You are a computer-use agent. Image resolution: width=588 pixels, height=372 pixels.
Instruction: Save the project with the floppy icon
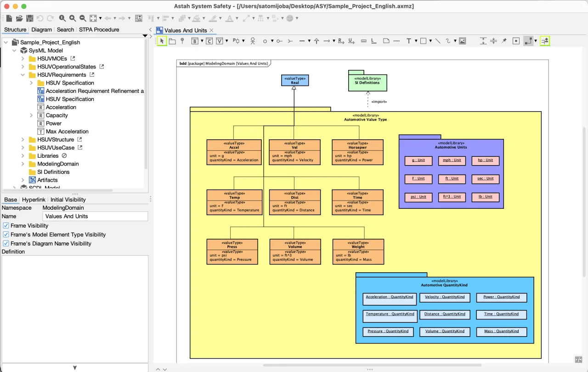[29, 18]
